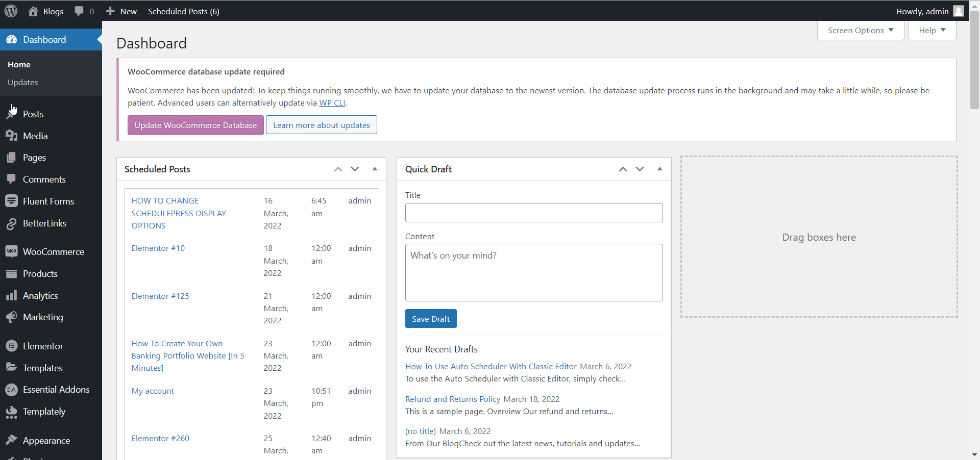Image resolution: width=980 pixels, height=460 pixels.
Task: Open the (no title) recent draft
Action: click(x=421, y=431)
